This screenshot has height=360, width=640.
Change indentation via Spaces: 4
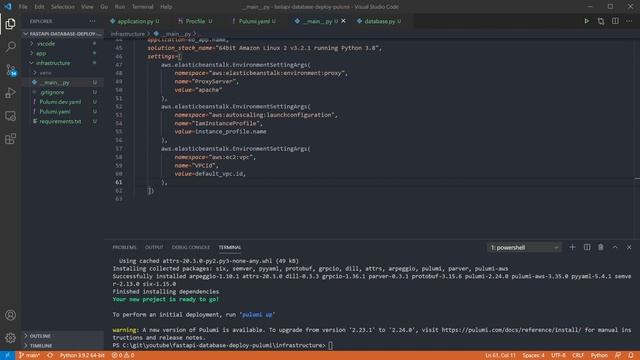[534, 355]
